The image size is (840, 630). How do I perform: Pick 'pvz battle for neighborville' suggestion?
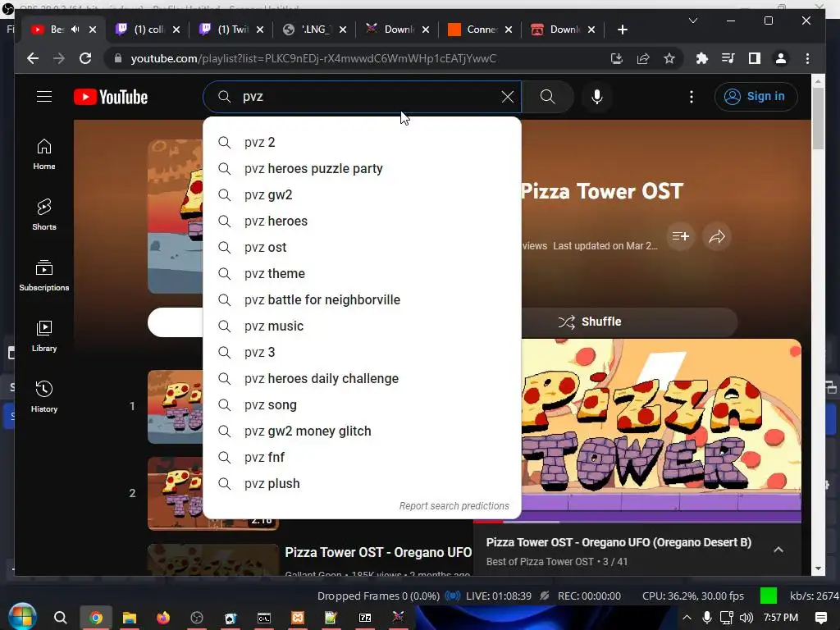pos(362,300)
